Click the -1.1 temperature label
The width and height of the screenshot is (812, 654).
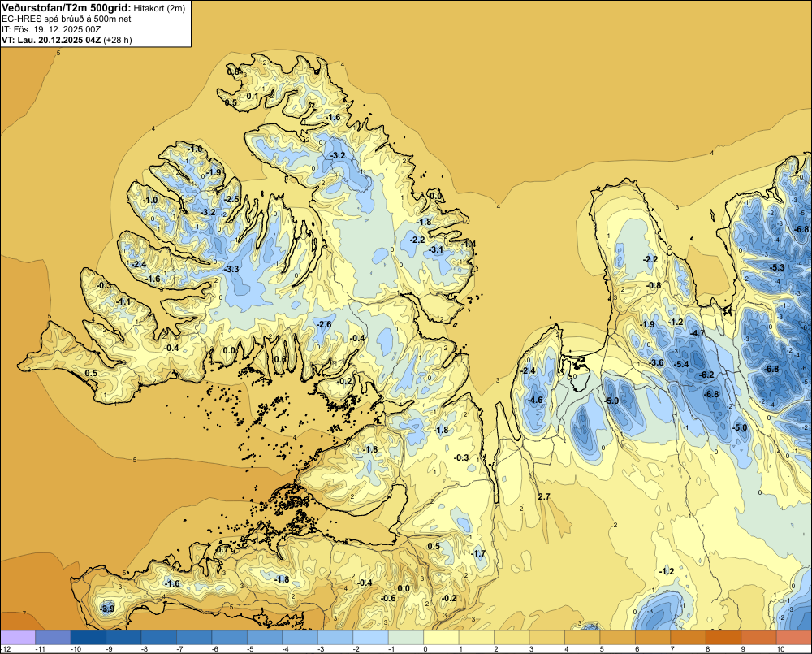[123, 301]
